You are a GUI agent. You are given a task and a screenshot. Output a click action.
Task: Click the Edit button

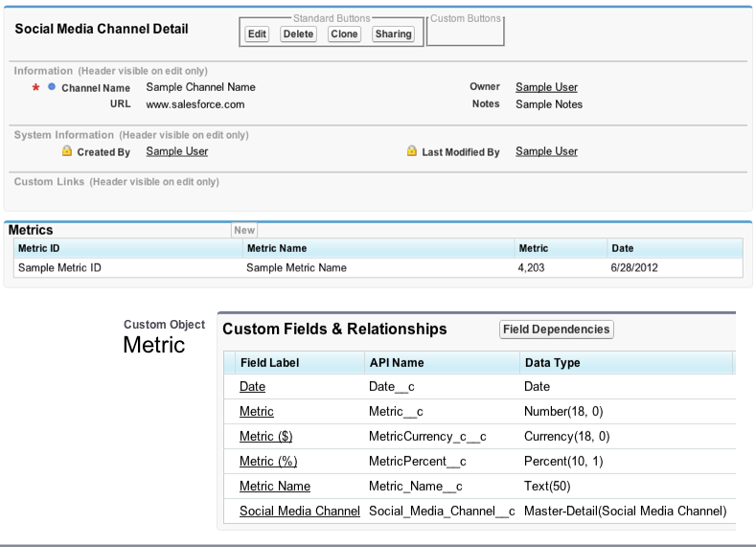(x=257, y=34)
